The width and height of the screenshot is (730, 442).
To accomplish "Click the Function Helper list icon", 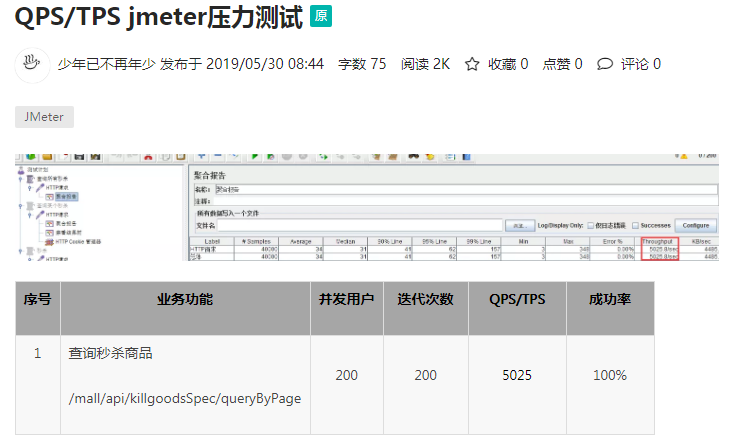I will click(x=450, y=156).
